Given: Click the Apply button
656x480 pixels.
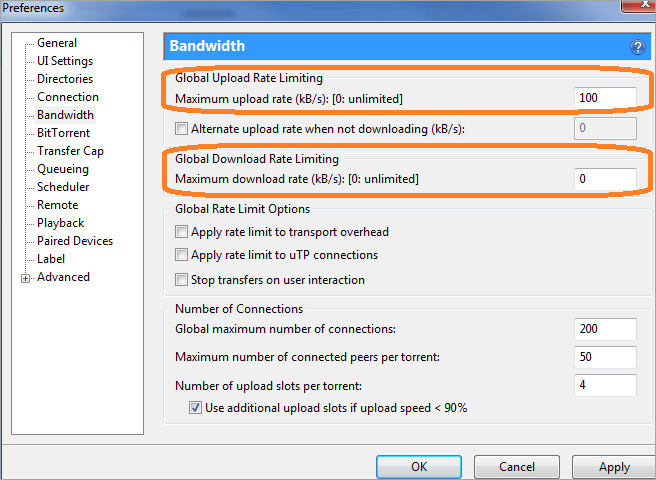Looking at the screenshot, I should tap(614, 467).
